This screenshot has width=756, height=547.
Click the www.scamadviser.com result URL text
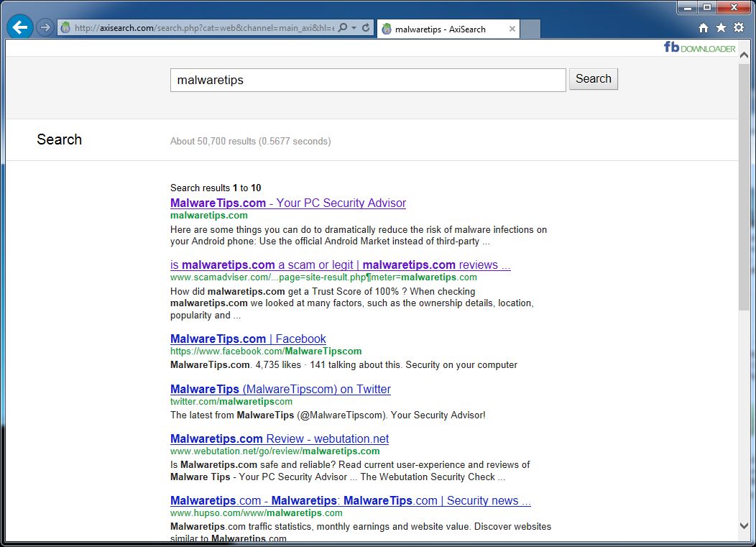323,277
